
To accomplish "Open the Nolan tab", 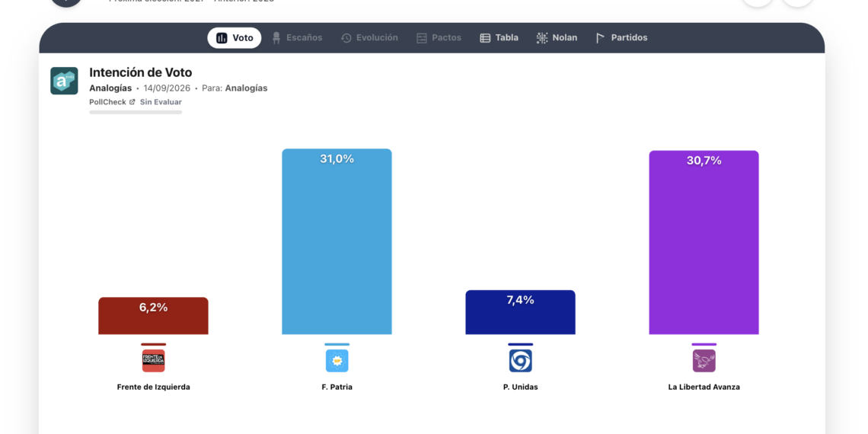I will 557,37.
